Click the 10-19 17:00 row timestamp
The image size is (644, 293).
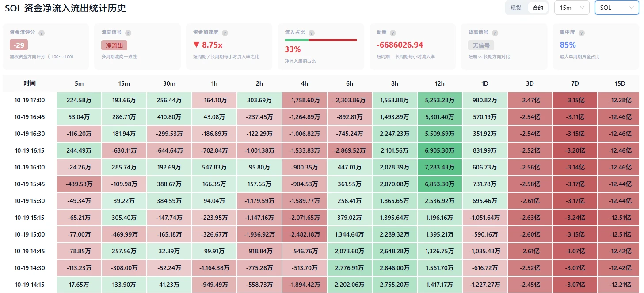pyautogui.click(x=30, y=100)
